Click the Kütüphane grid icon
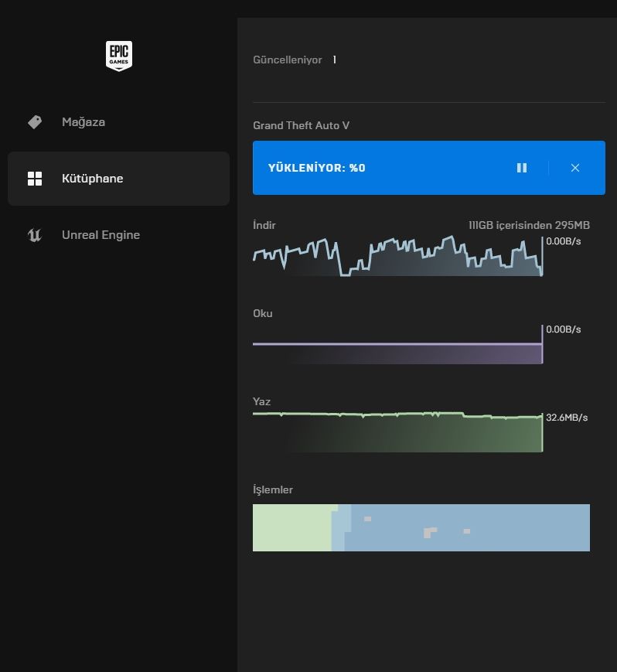Screen dimensions: 617x672 tap(35, 179)
